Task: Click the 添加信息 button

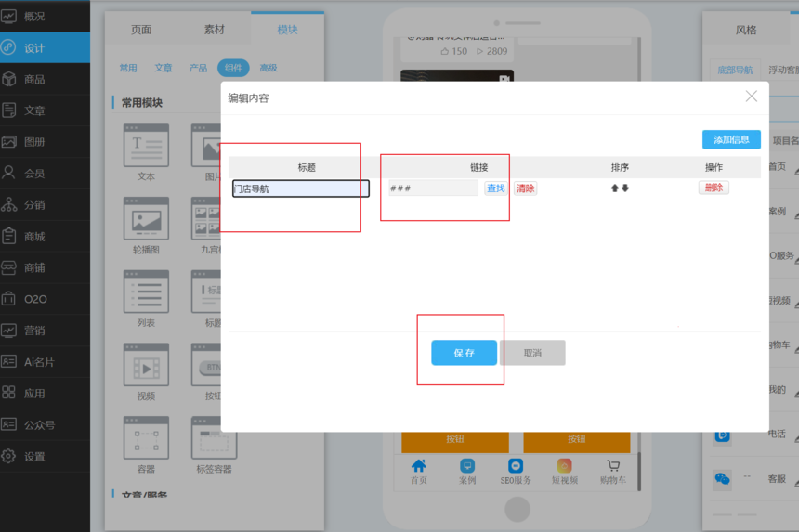Action: click(x=731, y=139)
